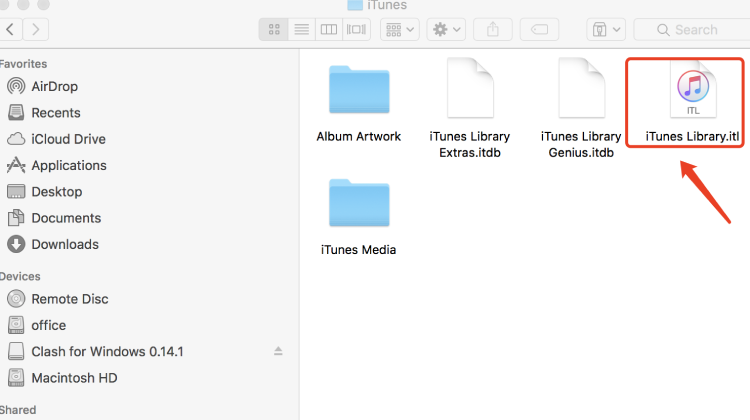Click the Edit Tags toolbar button
Viewport: 750px width, 420px height.
539,30
